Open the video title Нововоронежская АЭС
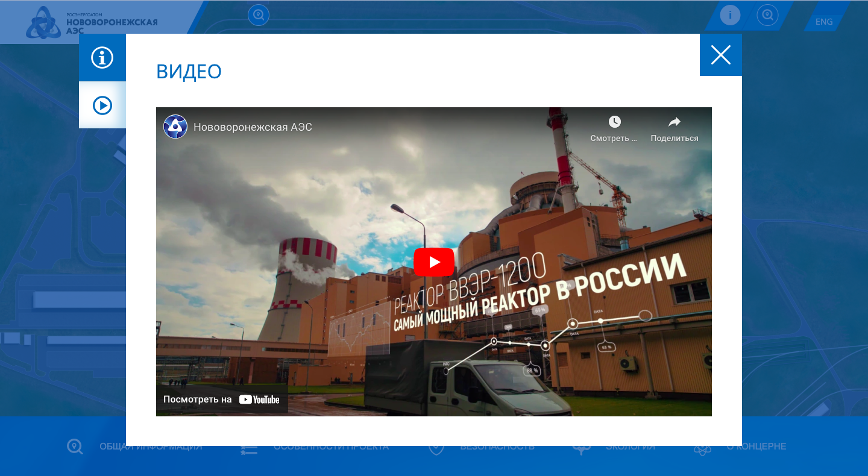Screen dimensions: 868x476 tap(253, 127)
